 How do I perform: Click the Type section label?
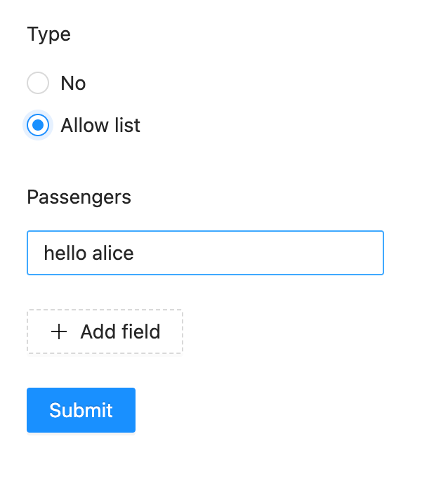[x=49, y=34]
